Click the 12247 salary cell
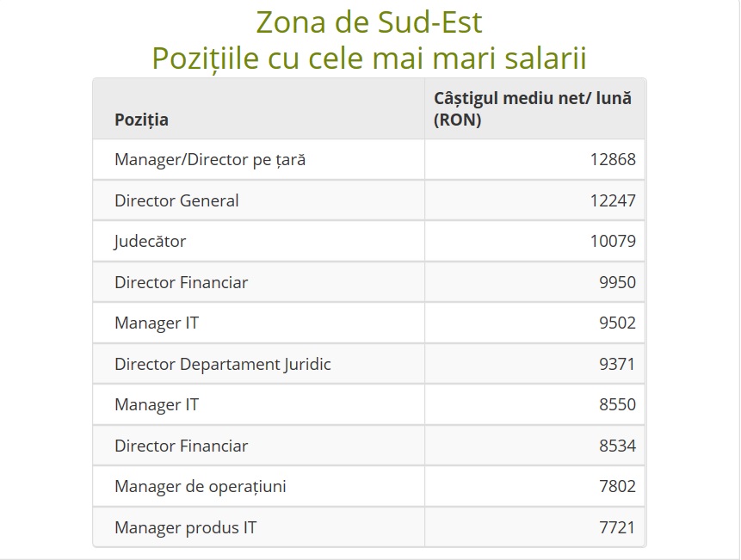The height and width of the screenshot is (560, 741). click(x=612, y=200)
